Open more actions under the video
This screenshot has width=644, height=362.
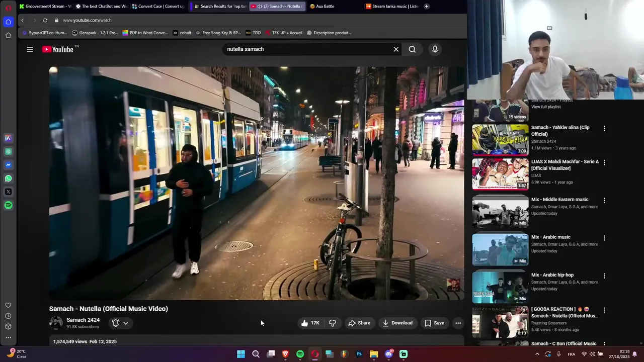458,323
